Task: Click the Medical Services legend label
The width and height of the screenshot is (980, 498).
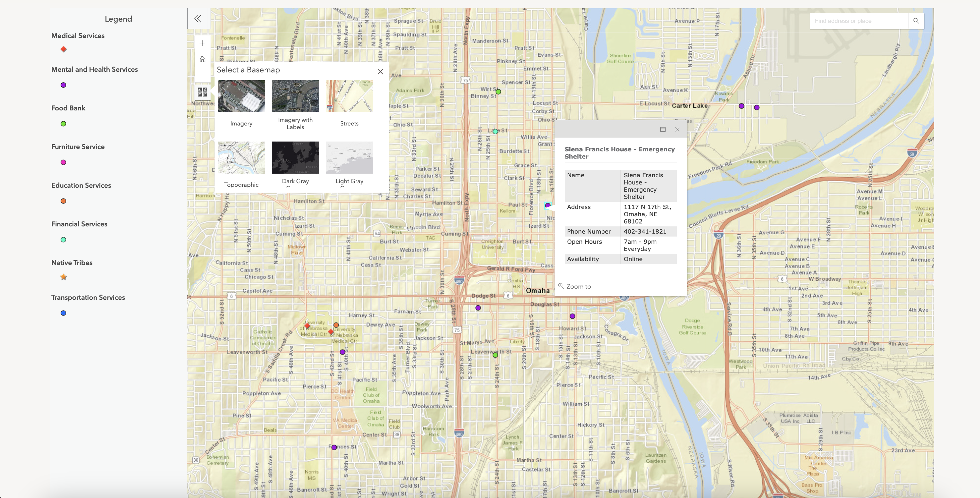Action: click(x=78, y=35)
